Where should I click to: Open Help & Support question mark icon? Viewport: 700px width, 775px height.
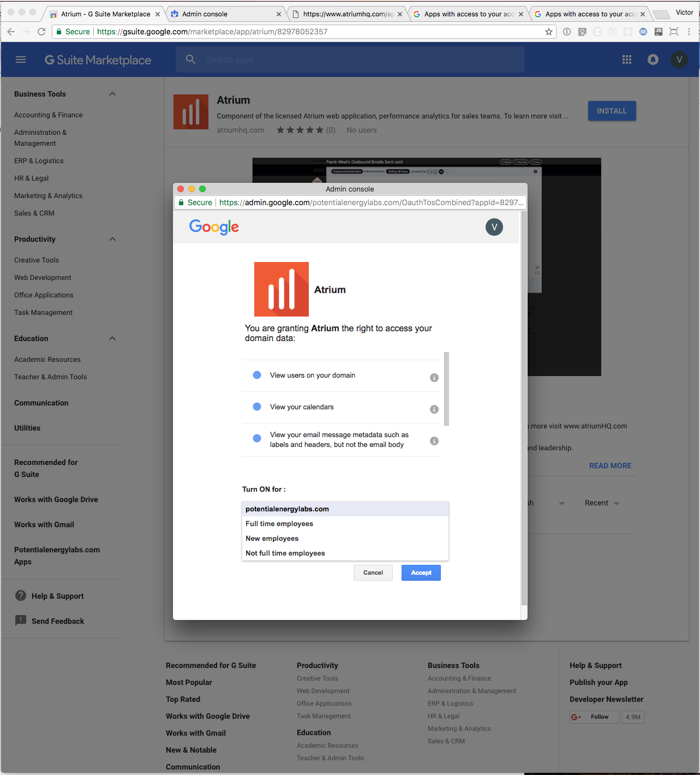[x=21, y=595]
